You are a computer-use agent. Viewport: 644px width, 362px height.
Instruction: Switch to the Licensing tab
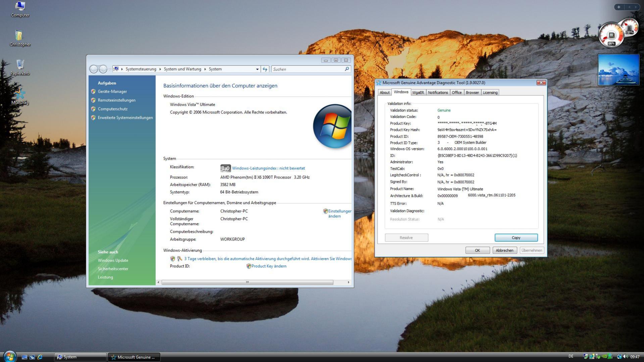coord(490,93)
